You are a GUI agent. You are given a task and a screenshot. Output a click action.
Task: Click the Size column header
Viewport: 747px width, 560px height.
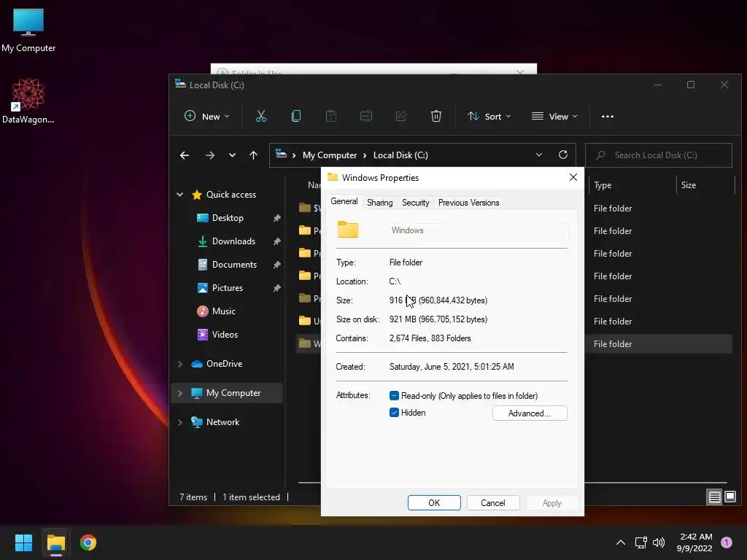tap(705, 185)
